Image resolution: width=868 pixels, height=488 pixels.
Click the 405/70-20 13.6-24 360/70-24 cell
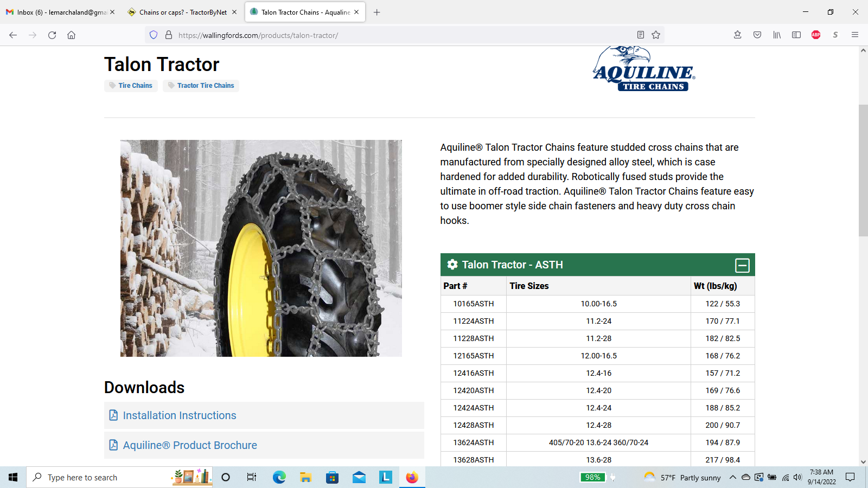pyautogui.click(x=598, y=442)
